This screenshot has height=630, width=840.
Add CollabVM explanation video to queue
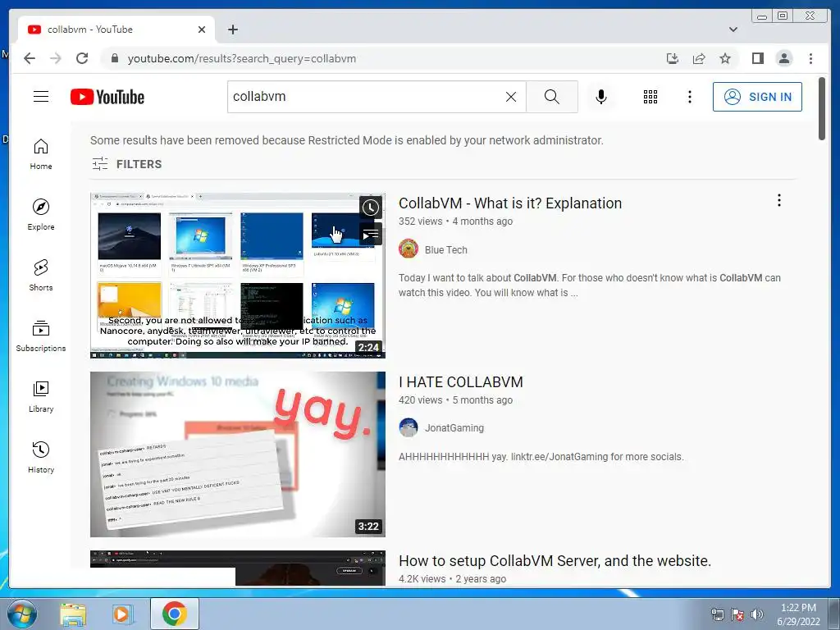pyautogui.click(x=370, y=234)
